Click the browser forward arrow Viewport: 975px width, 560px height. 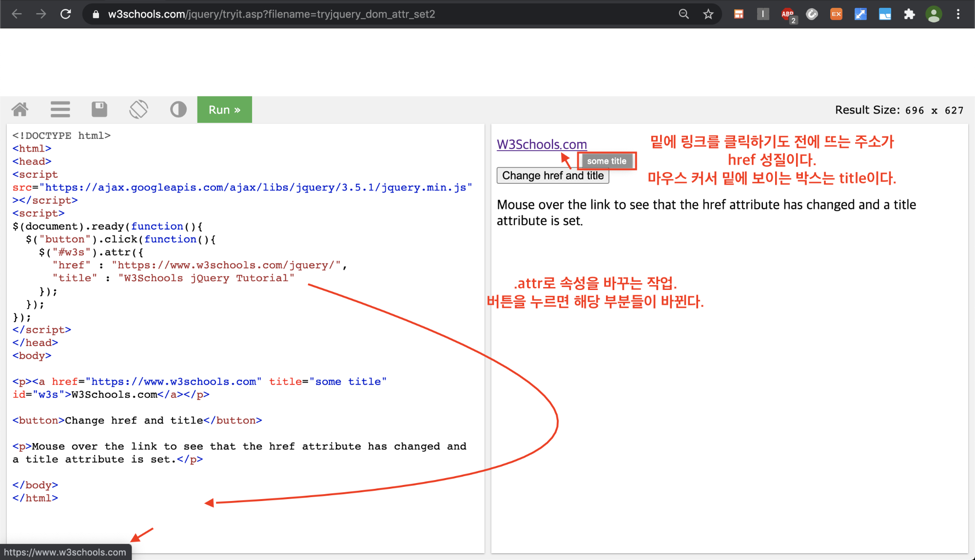(41, 14)
